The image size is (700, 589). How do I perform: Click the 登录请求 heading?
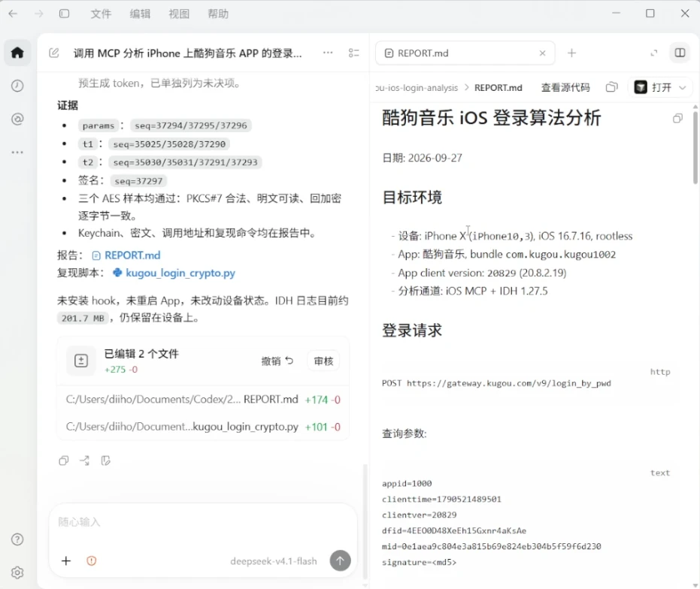(411, 331)
